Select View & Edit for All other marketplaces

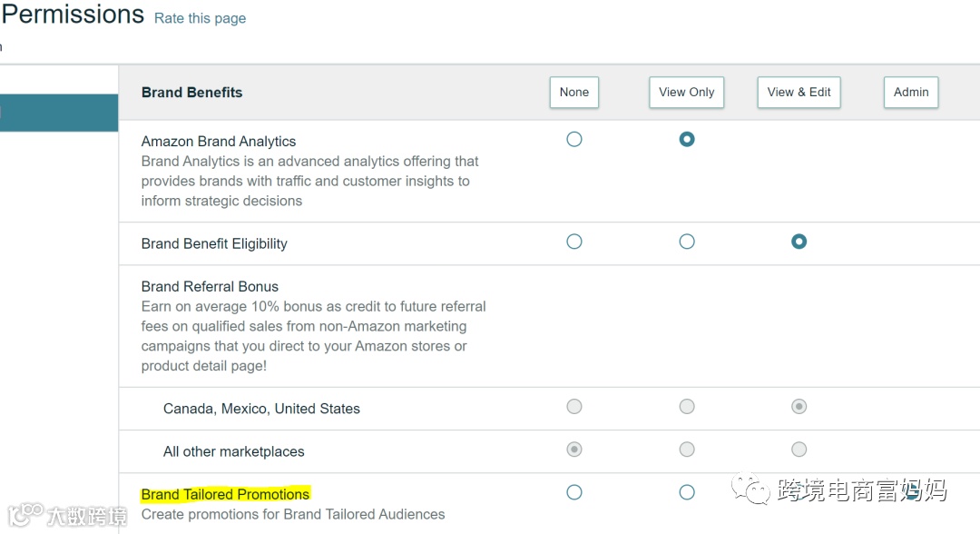coord(799,450)
